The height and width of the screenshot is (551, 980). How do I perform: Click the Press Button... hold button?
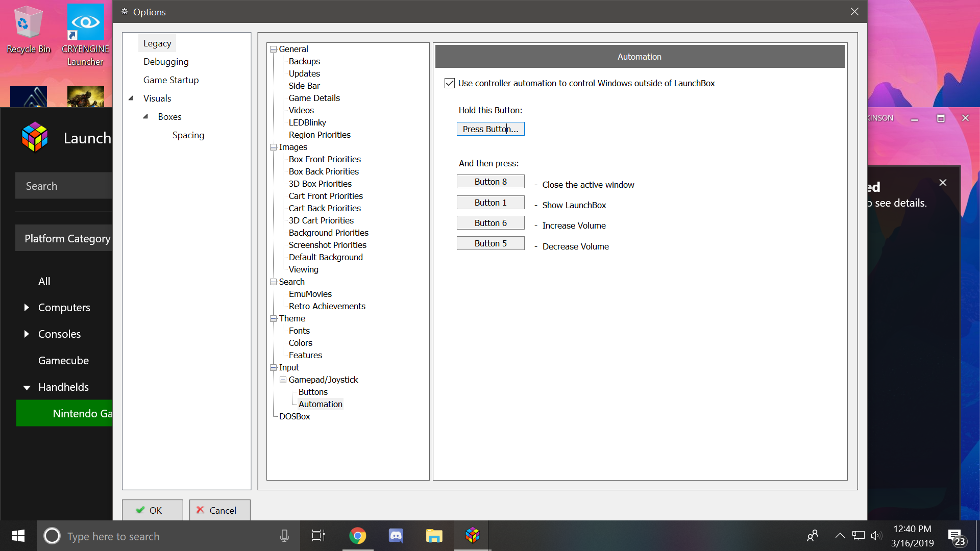(x=491, y=129)
